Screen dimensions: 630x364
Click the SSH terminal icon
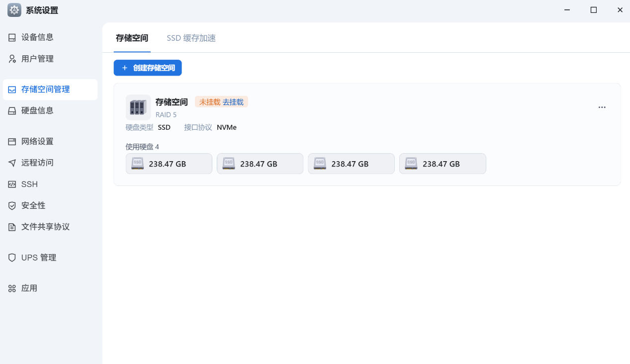[x=12, y=184]
